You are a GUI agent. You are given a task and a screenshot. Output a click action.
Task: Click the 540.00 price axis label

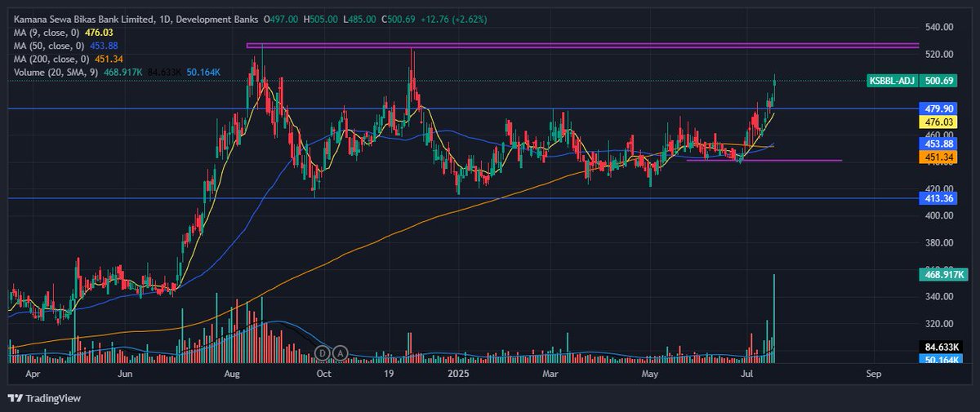coord(939,27)
